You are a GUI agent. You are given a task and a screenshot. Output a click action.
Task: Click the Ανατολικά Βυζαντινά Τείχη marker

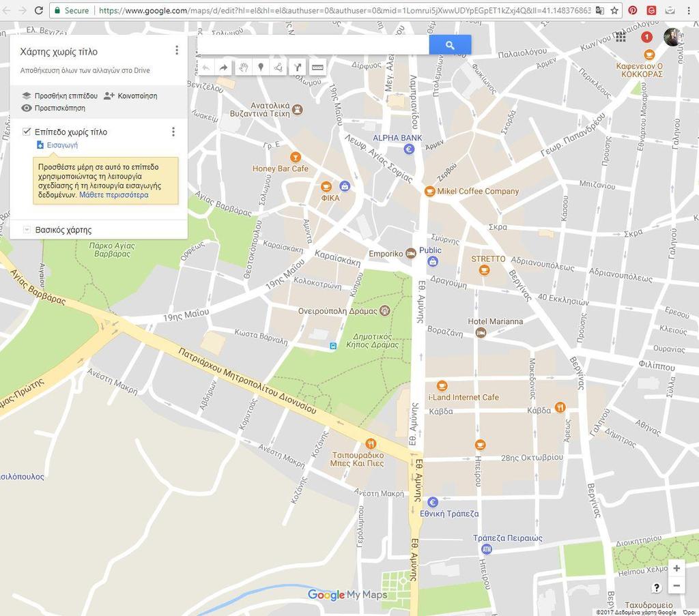point(298,109)
